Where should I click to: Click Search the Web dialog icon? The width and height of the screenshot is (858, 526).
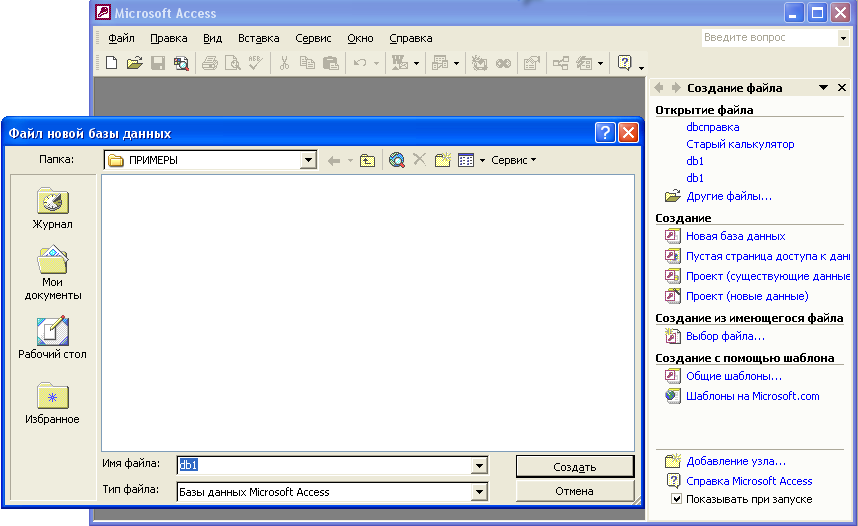coord(397,160)
